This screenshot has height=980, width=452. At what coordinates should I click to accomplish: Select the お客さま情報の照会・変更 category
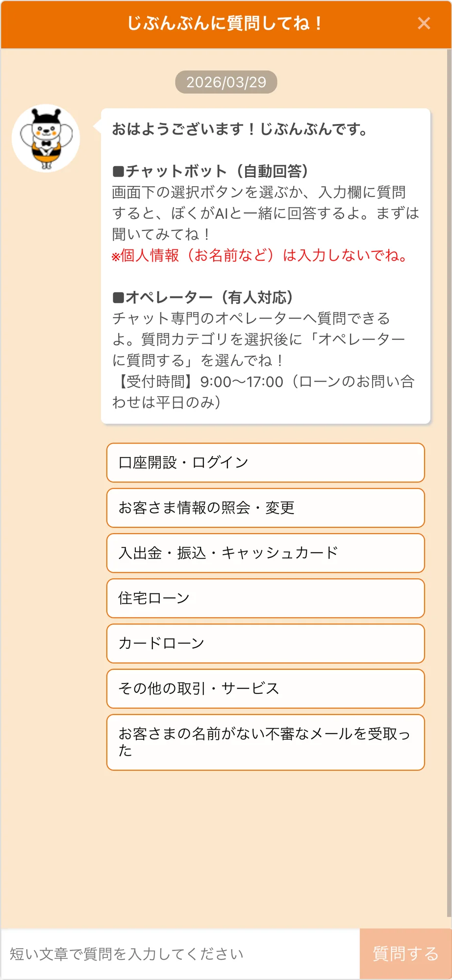tap(265, 508)
